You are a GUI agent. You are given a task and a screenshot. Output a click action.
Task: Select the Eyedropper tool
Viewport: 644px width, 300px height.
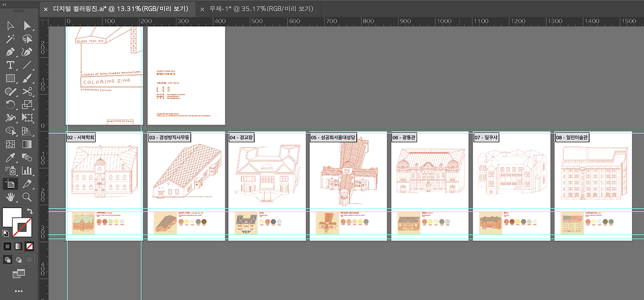(x=10, y=157)
